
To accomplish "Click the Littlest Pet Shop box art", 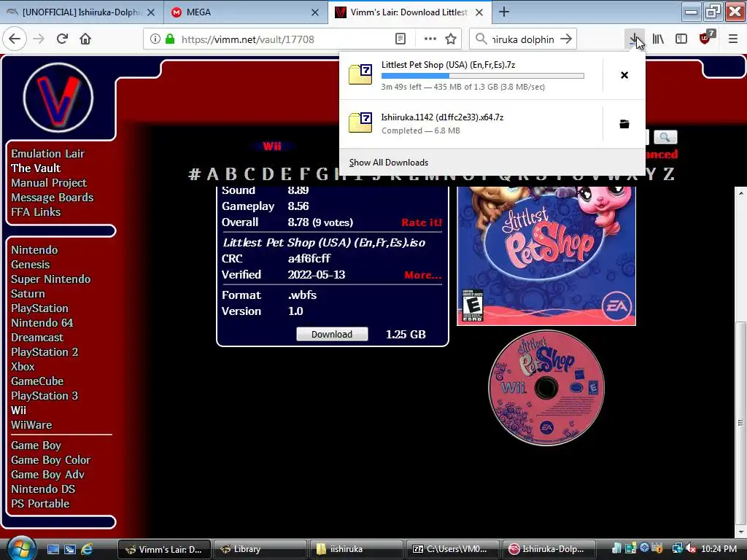I will point(546,256).
